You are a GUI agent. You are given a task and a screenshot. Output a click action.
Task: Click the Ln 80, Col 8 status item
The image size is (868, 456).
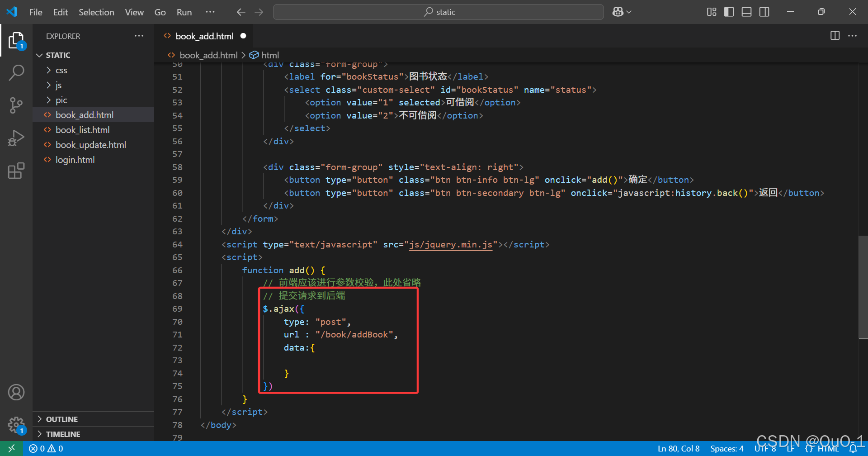point(678,448)
